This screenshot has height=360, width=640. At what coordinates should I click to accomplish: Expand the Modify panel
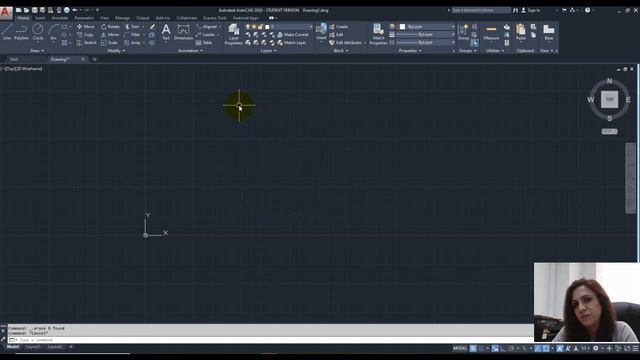[x=116, y=51]
